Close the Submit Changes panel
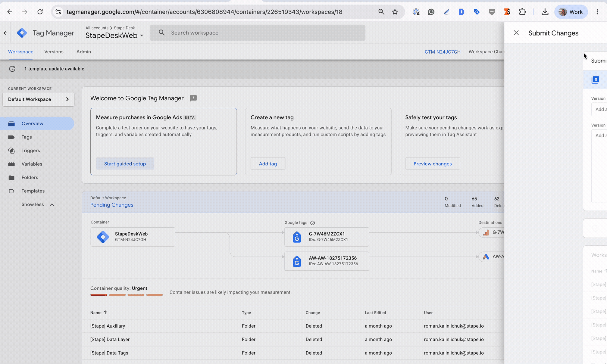The height and width of the screenshot is (364, 607). click(516, 33)
